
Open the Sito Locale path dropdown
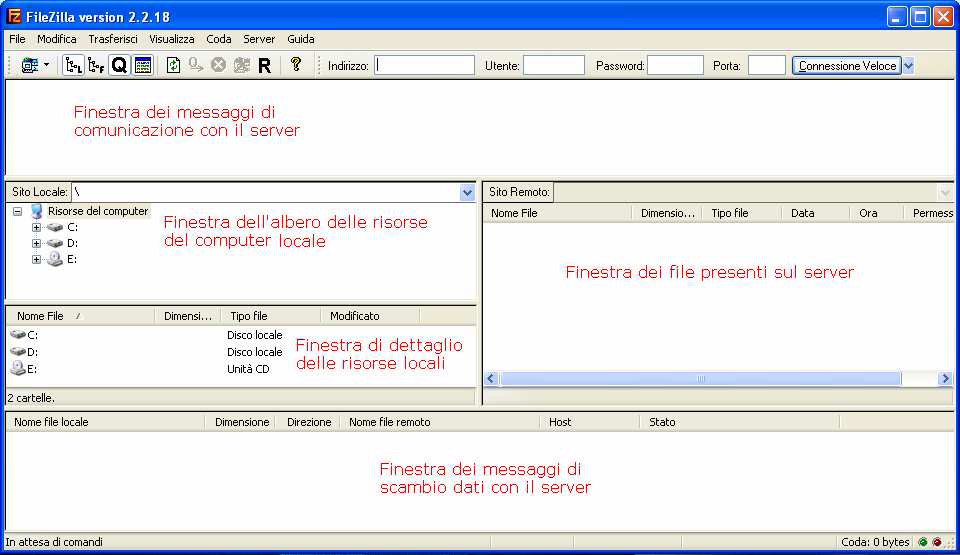pos(467,192)
